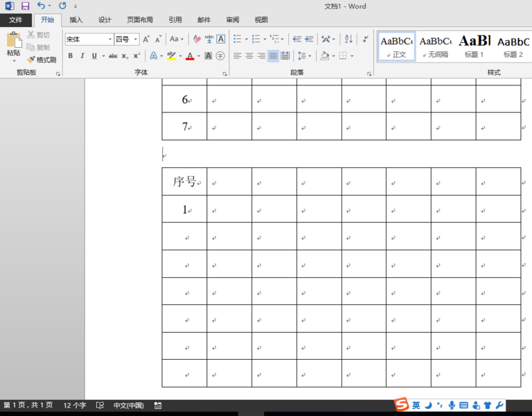The width and height of the screenshot is (532, 416).
Task: Click the Sort A-Z icon
Action: coord(348,40)
